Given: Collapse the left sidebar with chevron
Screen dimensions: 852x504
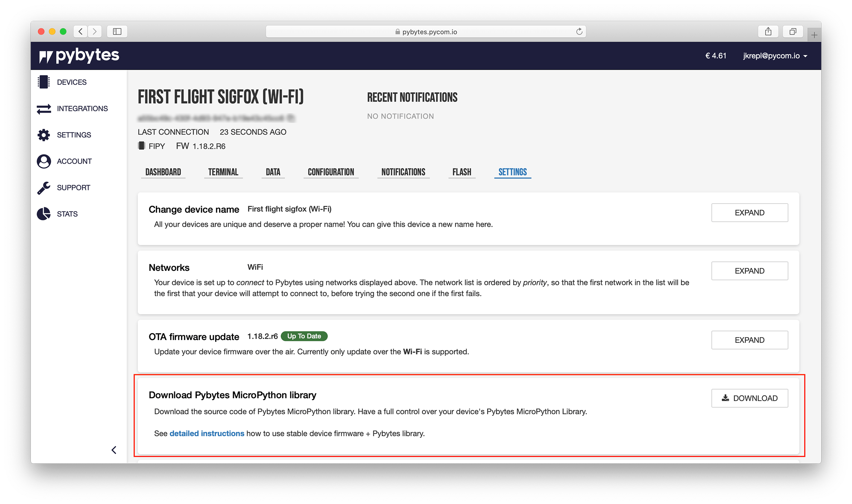Looking at the screenshot, I should click(x=114, y=450).
